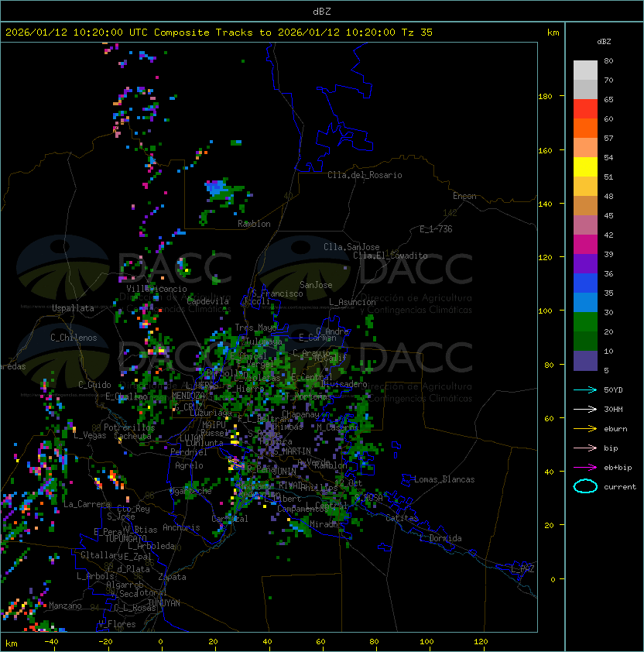Click the 'Zapata' map label
The image size is (644, 652).
(x=172, y=577)
